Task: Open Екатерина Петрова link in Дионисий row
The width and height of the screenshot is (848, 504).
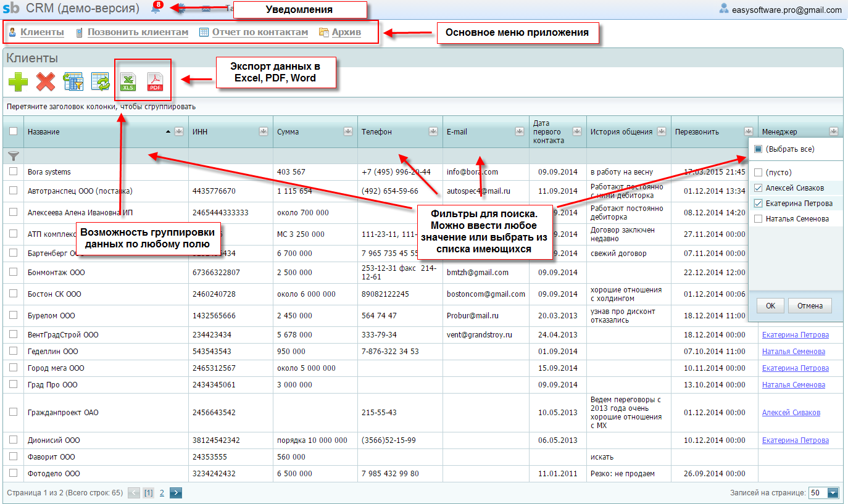Action: [796, 440]
